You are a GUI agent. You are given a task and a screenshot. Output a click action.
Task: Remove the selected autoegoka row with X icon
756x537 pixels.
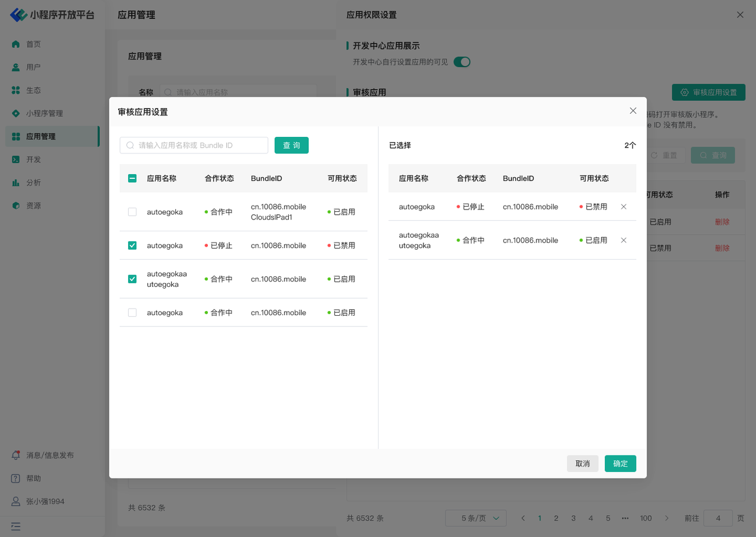click(x=624, y=207)
